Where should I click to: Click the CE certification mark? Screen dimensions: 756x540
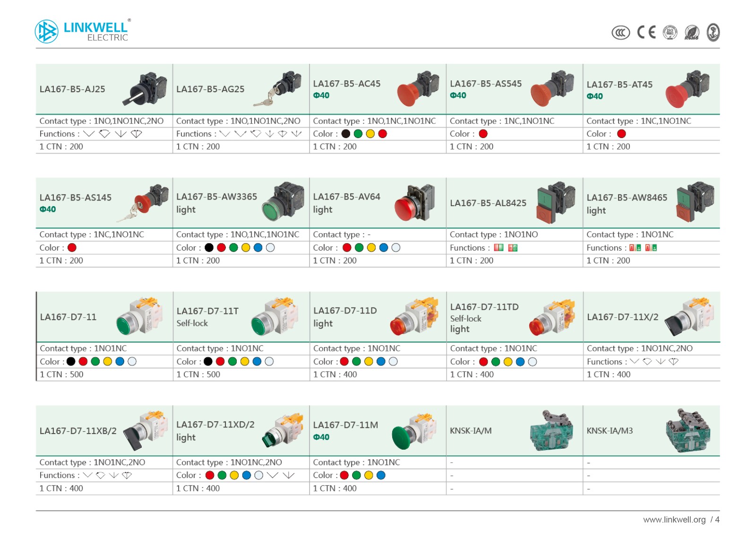click(646, 32)
